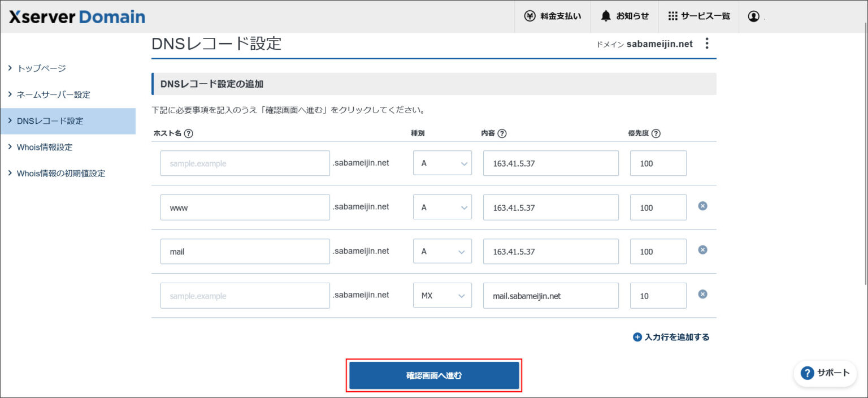Open the 内容 help tooltip icon
868x398 pixels.
pyautogui.click(x=501, y=133)
